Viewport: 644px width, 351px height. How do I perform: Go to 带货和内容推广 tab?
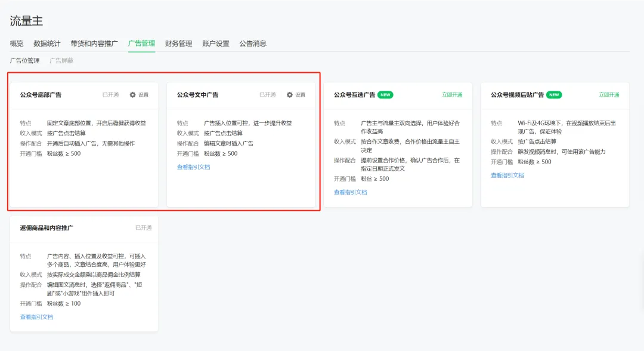(94, 44)
